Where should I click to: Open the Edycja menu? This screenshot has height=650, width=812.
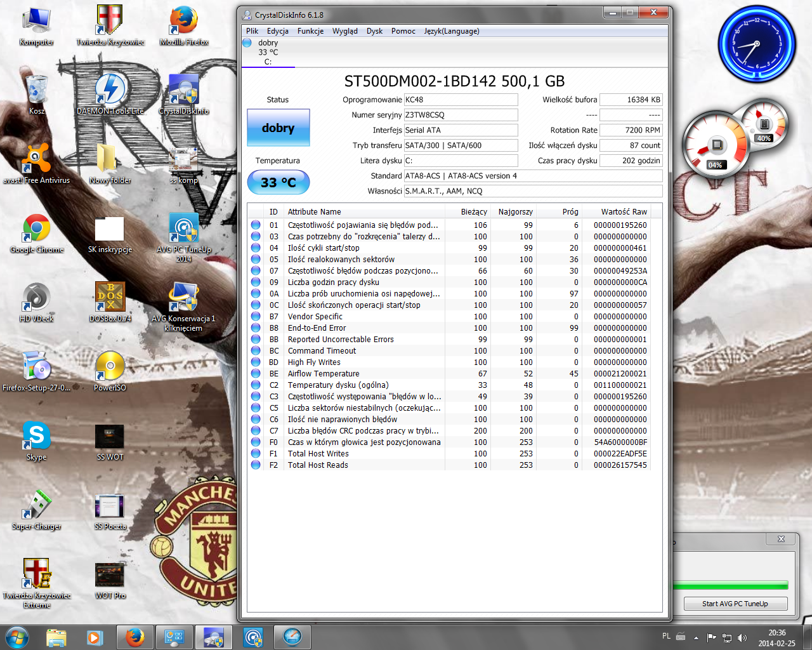(x=278, y=31)
